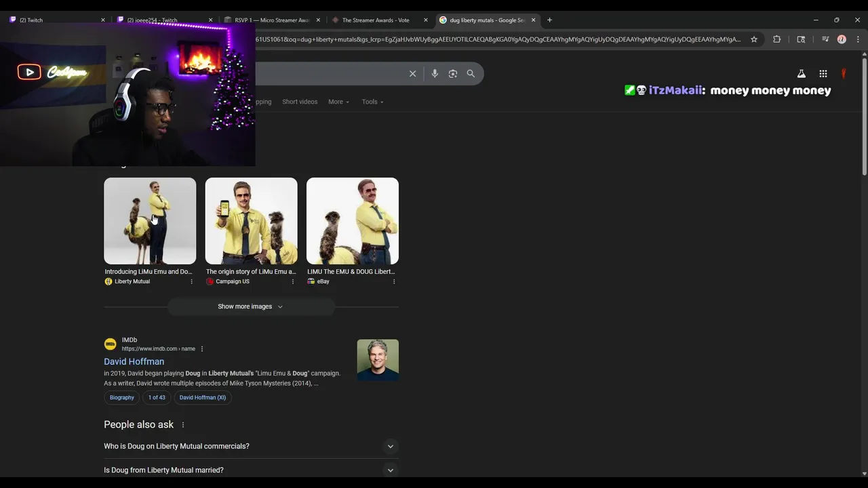868x488 pixels.
Task: Open Introducing LiMu Emu and Doug caption
Action: click(149, 272)
